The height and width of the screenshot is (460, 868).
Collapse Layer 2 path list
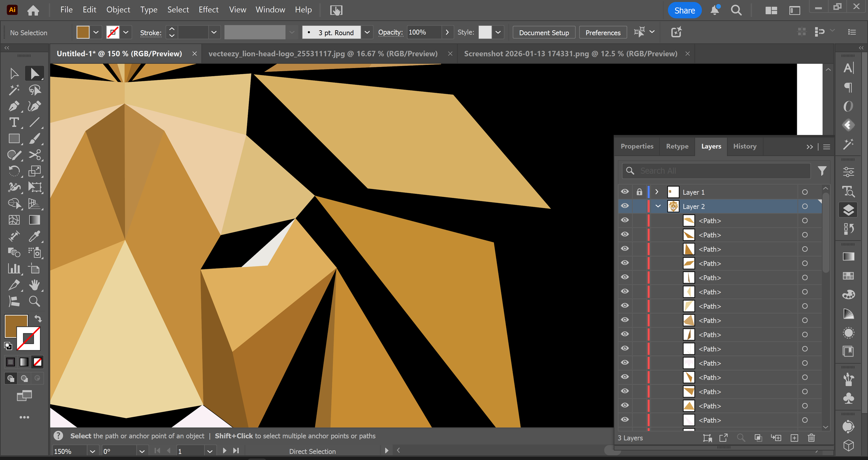tap(657, 206)
